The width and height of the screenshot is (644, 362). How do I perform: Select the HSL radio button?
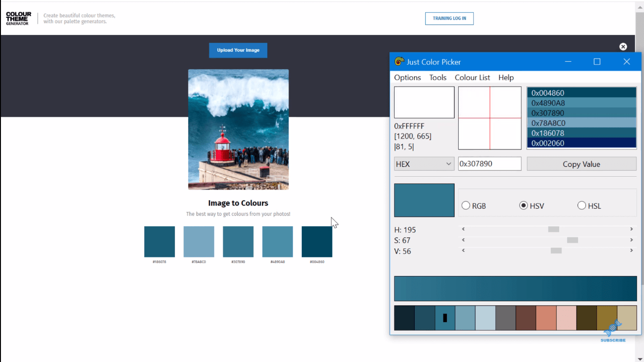(x=581, y=206)
